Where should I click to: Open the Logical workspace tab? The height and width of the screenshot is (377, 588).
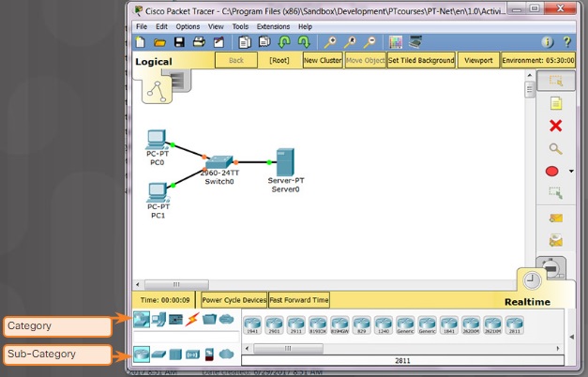154,62
